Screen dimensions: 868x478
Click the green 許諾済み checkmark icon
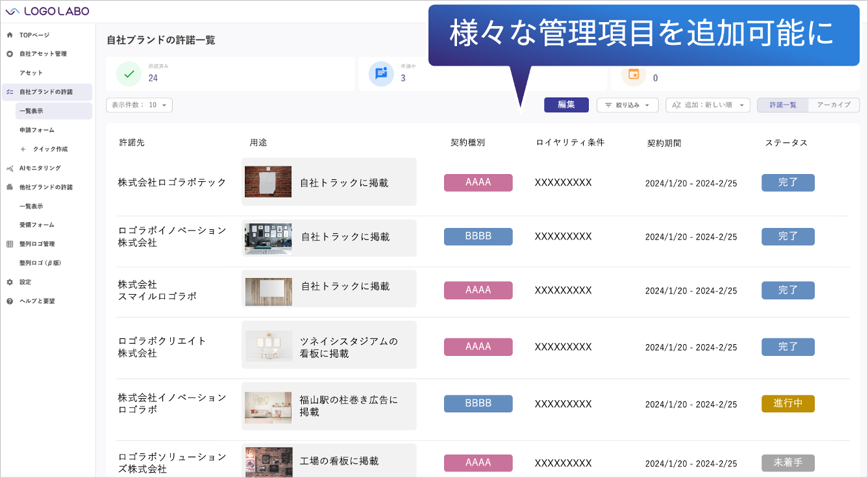tap(129, 73)
